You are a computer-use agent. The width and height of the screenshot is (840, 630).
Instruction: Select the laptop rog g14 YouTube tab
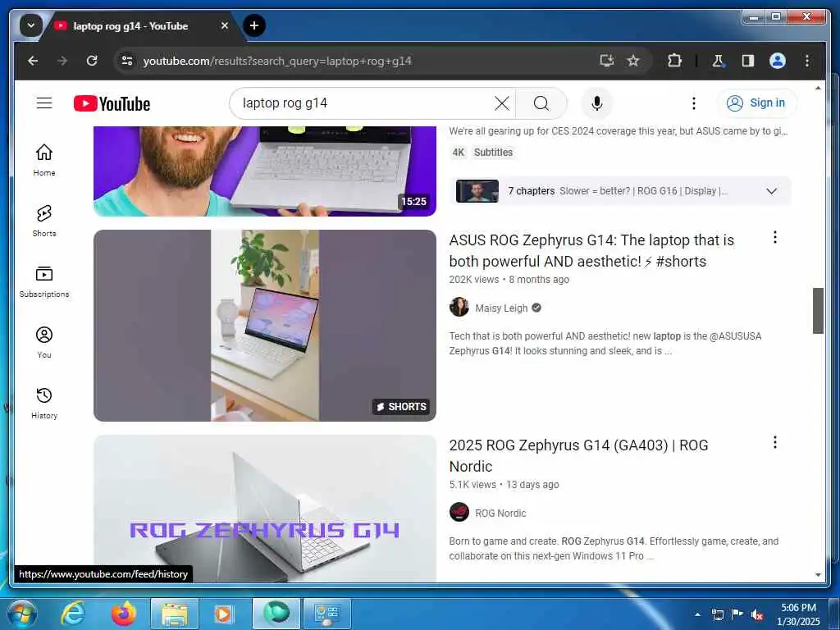[130, 25]
